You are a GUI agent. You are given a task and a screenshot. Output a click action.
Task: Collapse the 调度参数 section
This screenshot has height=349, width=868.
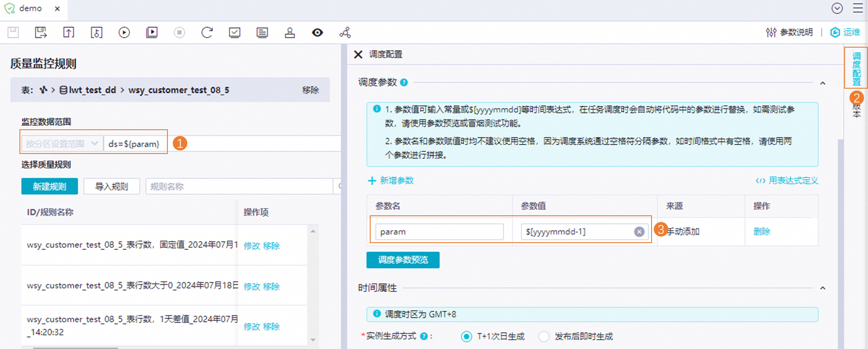(x=823, y=83)
